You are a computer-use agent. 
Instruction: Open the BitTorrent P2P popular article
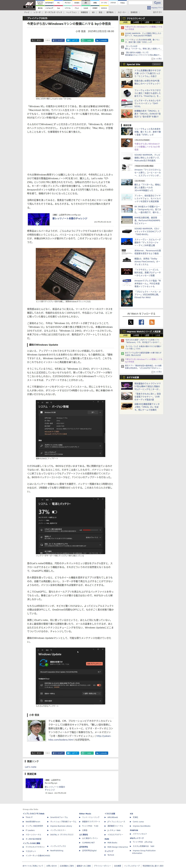(143, 341)
